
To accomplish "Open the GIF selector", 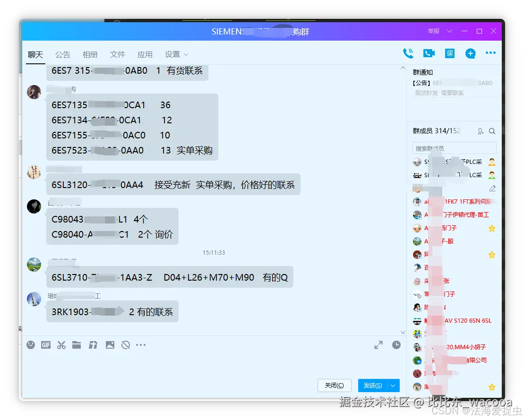I will [x=46, y=345].
